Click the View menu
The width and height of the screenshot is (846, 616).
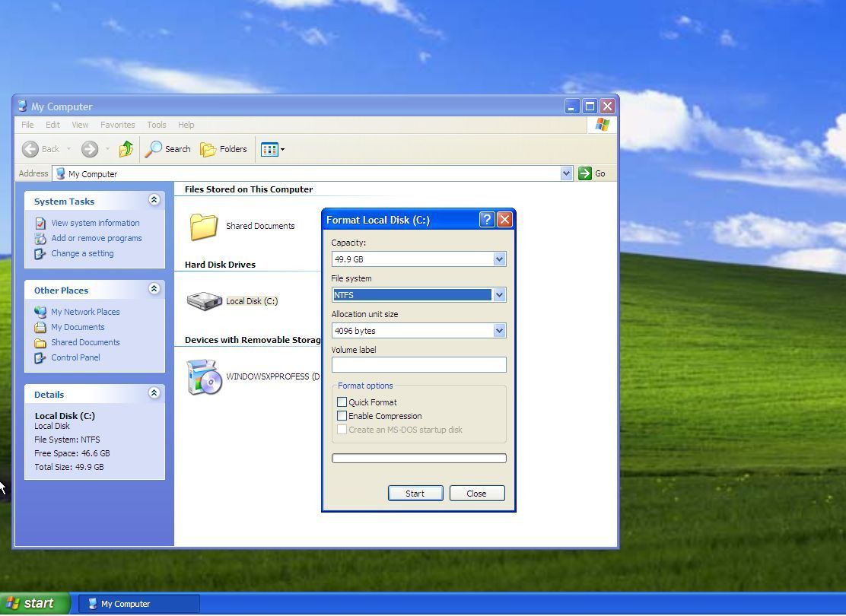point(79,125)
